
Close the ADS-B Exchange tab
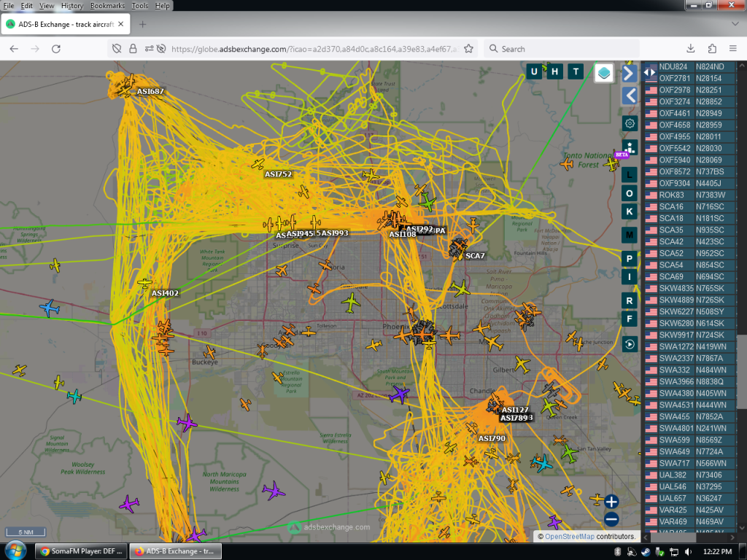(121, 24)
